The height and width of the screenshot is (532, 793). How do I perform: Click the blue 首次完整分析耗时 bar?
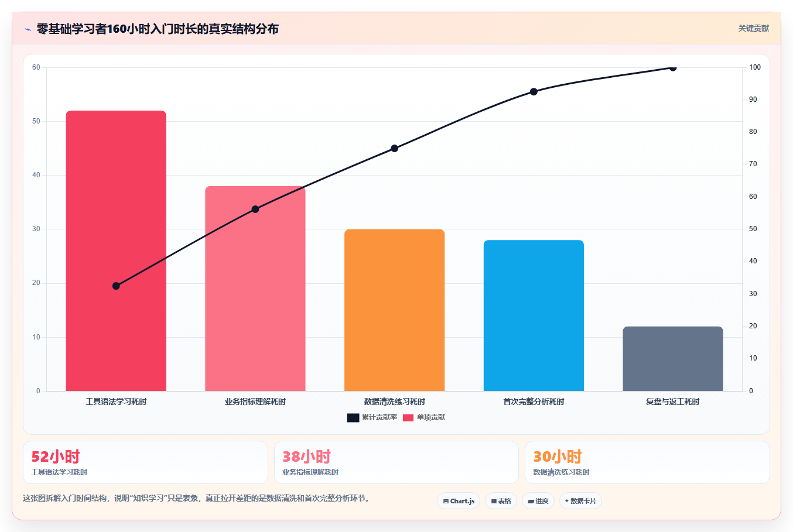pyautogui.click(x=534, y=315)
